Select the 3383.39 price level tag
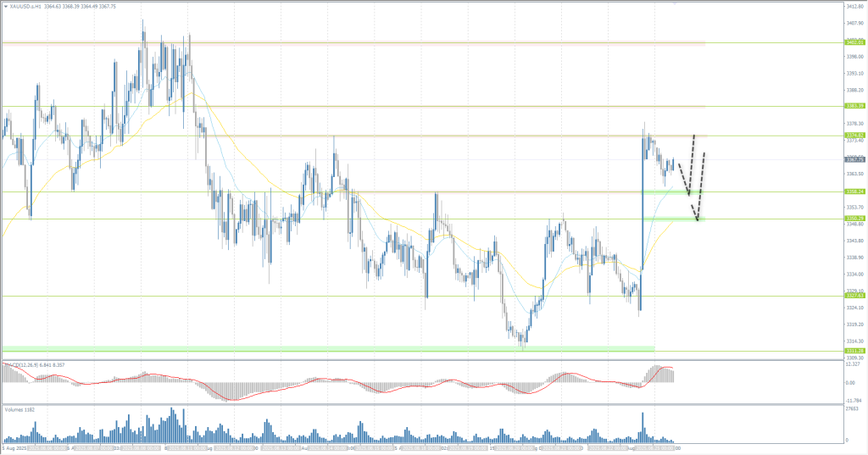868x455 pixels. click(x=854, y=107)
